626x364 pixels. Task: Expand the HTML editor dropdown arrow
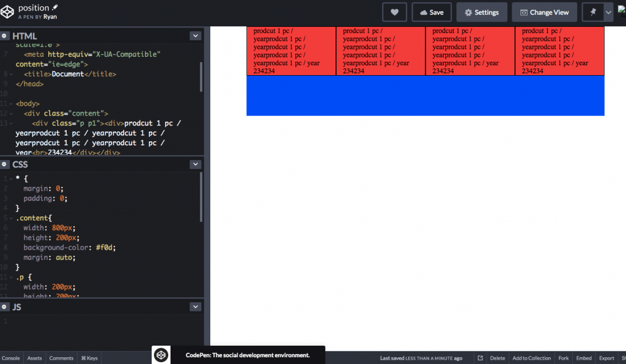(195, 36)
